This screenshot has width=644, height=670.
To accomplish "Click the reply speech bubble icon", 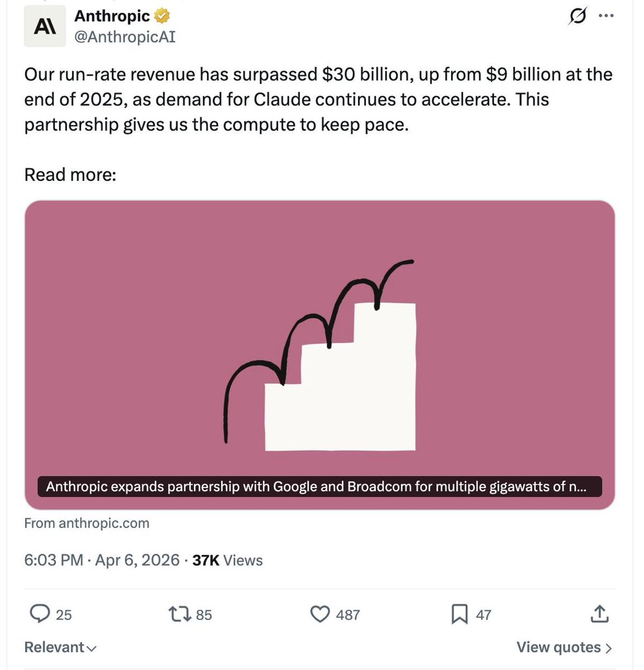I will tap(40, 614).
